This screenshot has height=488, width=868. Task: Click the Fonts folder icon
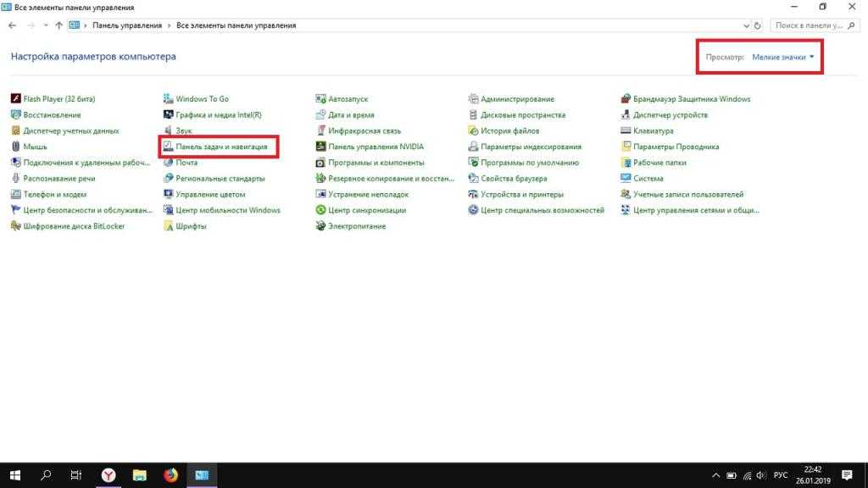click(168, 226)
